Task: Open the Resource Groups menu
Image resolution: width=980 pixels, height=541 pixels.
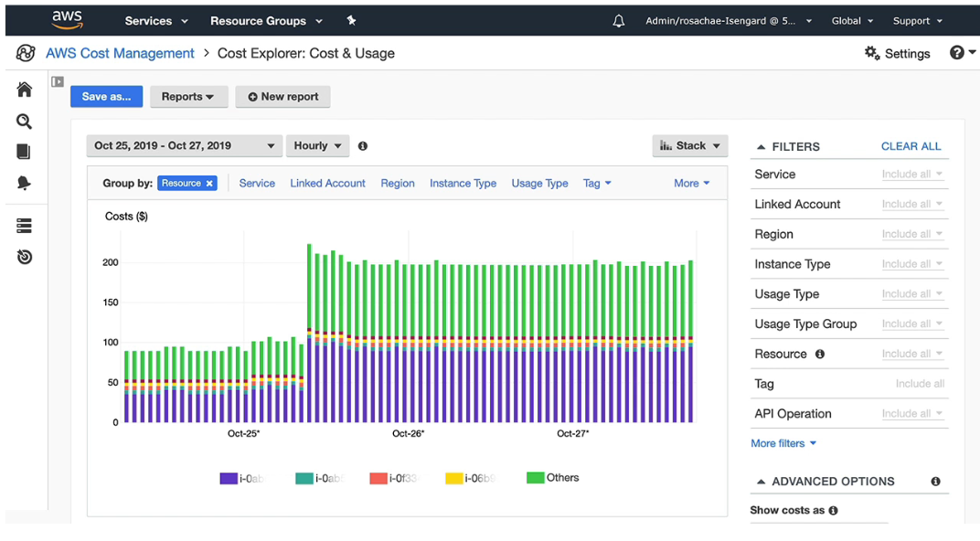Action: [266, 21]
